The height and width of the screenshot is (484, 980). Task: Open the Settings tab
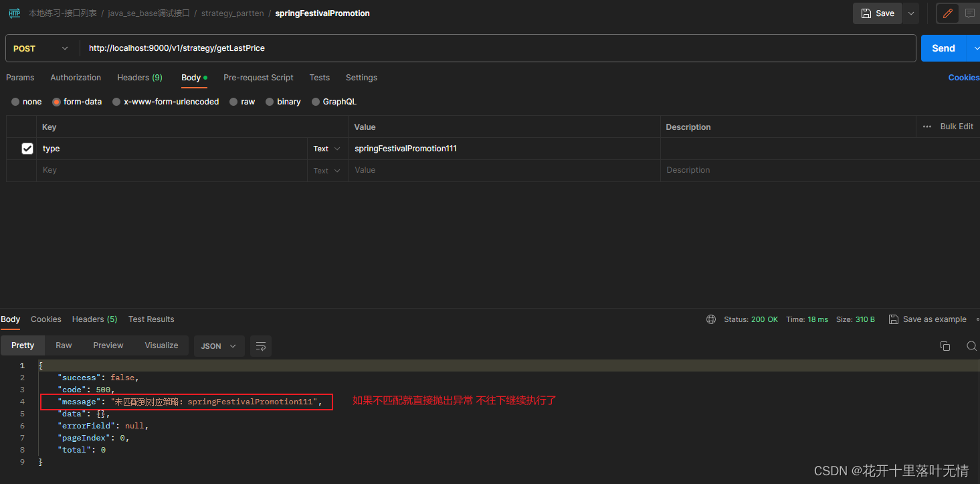361,78
